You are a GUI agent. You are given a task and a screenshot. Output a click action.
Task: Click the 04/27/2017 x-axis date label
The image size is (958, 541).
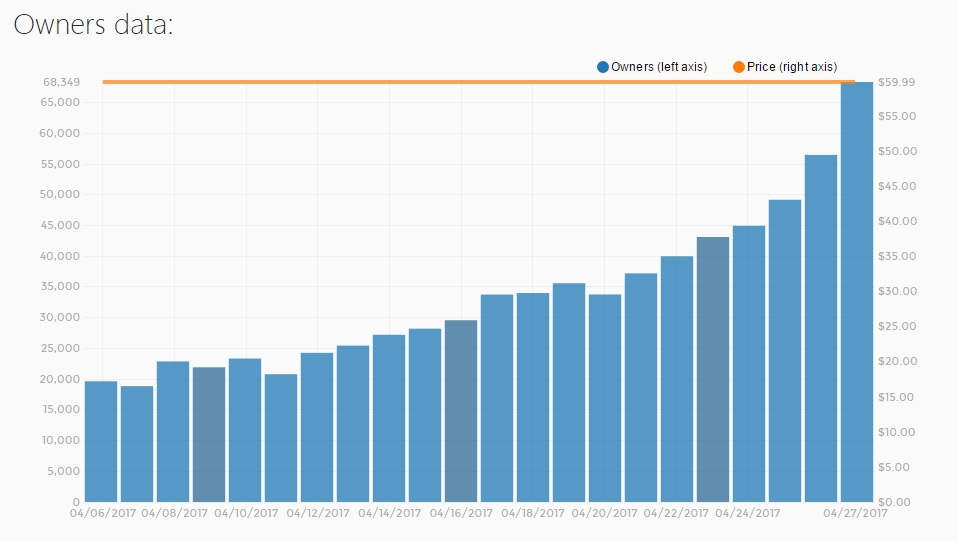(855, 513)
